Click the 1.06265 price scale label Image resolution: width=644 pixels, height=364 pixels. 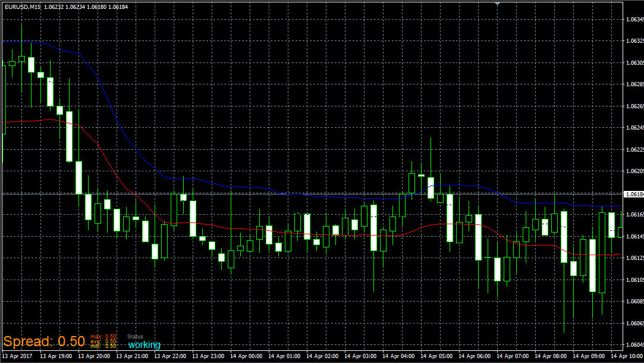[634, 106]
